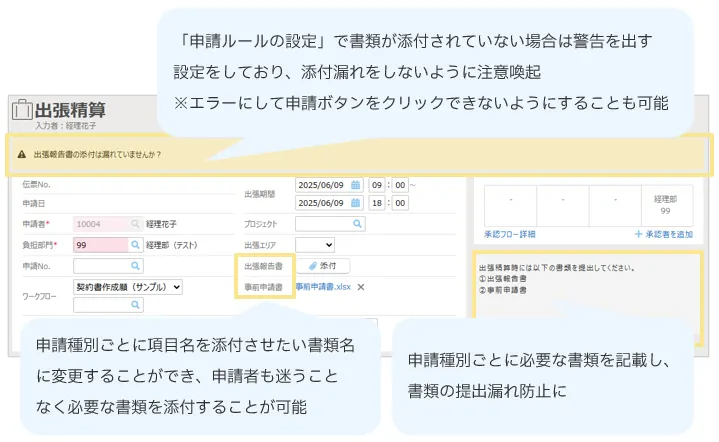
Task: Expand the 出張エリア dropdown
Action: click(x=315, y=244)
